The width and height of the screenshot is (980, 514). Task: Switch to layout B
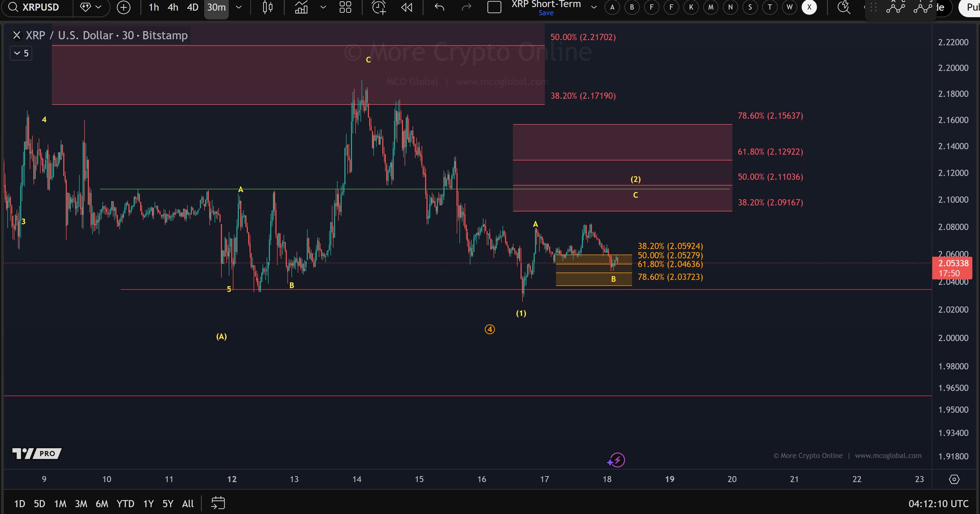(x=632, y=7)
